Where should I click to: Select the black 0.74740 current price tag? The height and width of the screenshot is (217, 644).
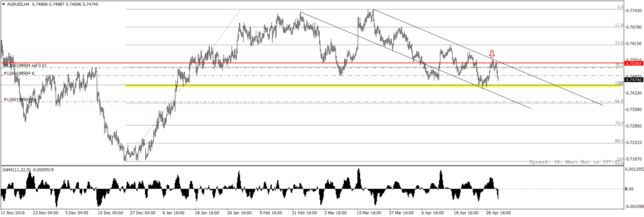(x=634, y=80)
